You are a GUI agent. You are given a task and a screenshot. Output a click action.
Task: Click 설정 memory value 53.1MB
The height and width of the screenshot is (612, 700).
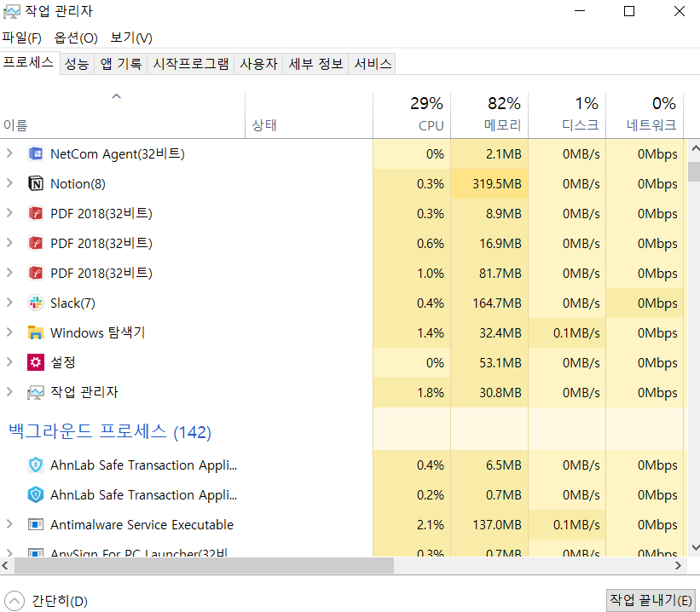pyautogui.click(x=500, y=363)
